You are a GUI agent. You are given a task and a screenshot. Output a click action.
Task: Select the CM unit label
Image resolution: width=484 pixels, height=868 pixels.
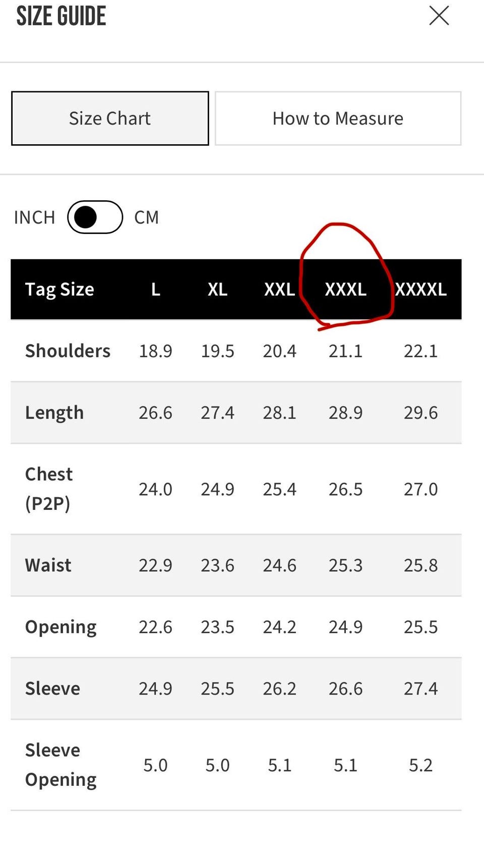(147, 217)
